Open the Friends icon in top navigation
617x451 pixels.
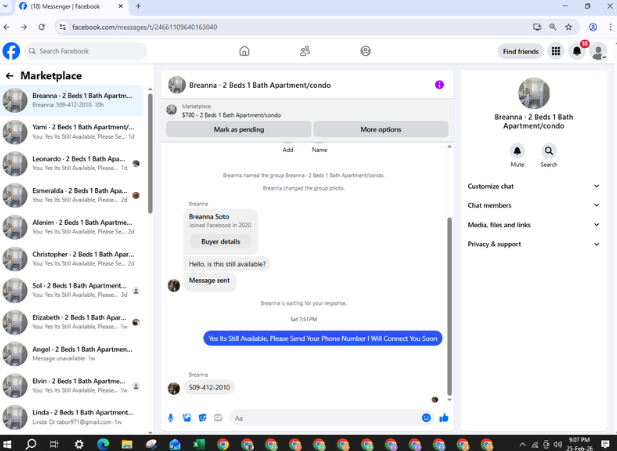tap(305, 51)
